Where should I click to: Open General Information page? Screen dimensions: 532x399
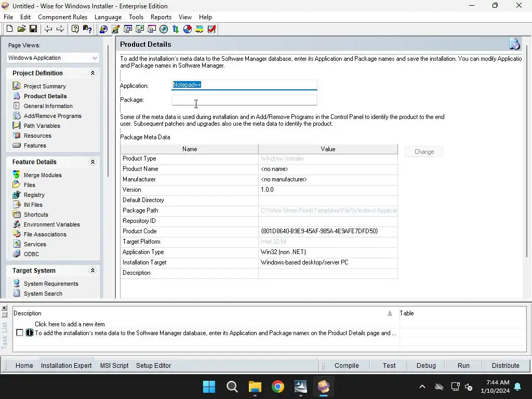[x=48, y=106]
